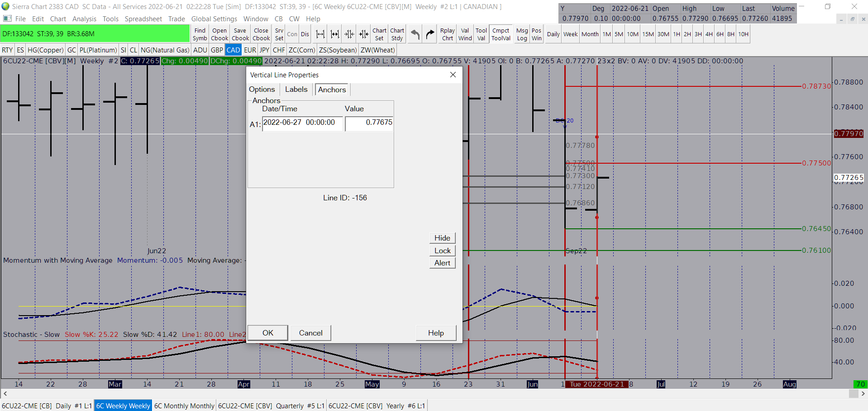868x411 pixels.
Task: Click the thin-arrow expand bar spacing icon
Action: click(x=320, y=34)
